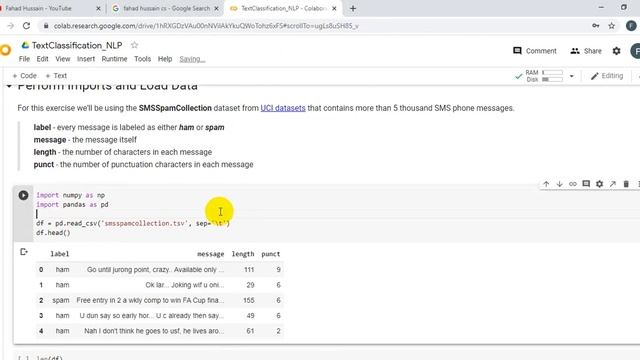Click the Share button
Image resolution: width=640 pixels, height=360 pixels.
pyautogui.click(x=586, y=51)
